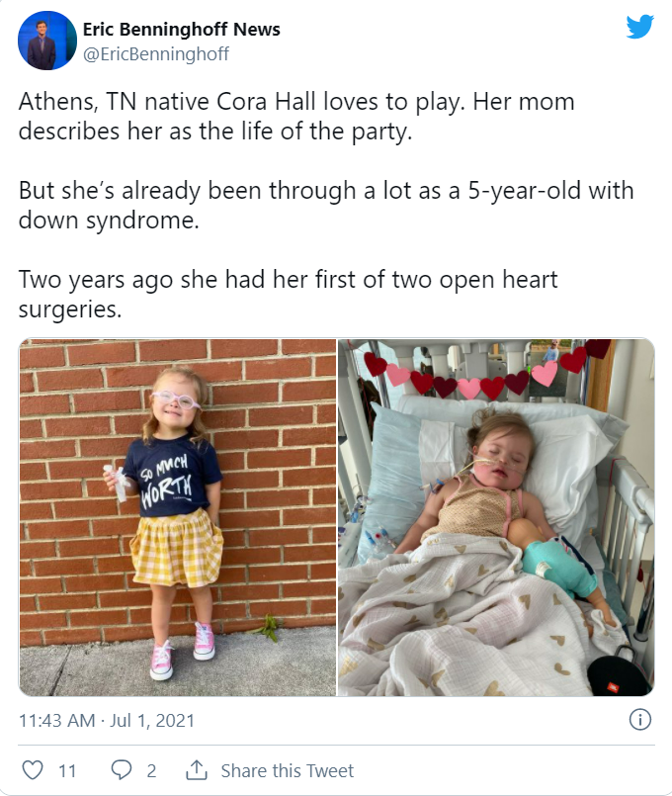Click the tweet text about Cora Hall
672x796 pixels.
296,117
